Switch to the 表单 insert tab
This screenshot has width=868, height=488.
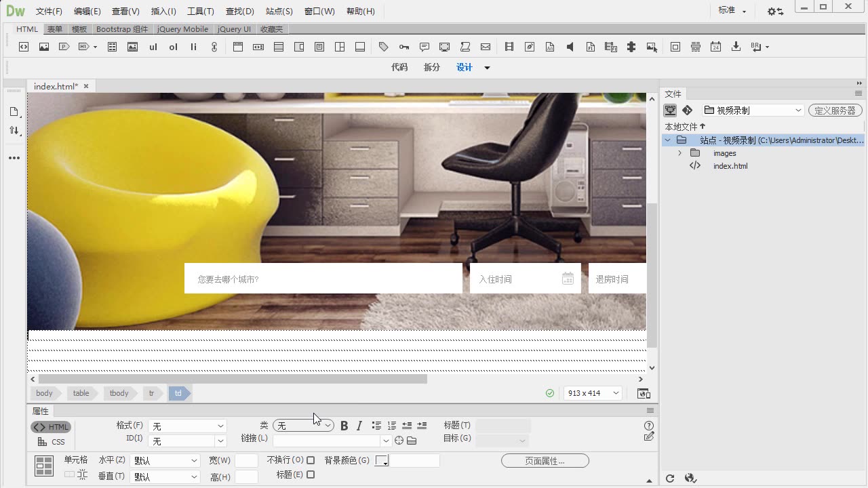pyautogui.click(x=55, y=29)
